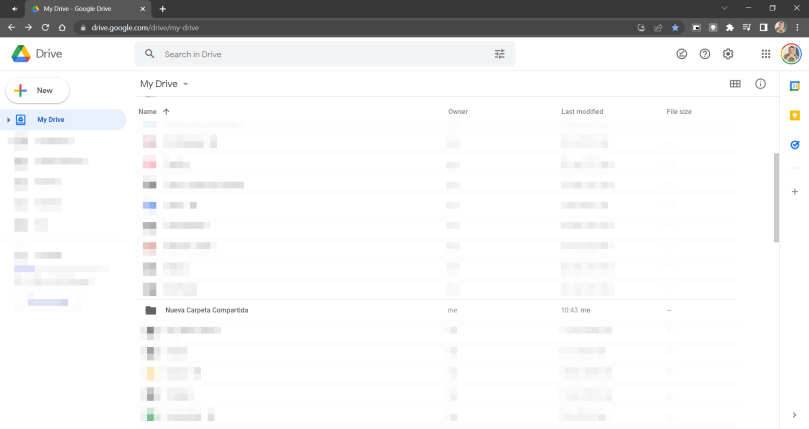
Task: Select My Drive in sidebar
Action: click(x=63, y=120)
